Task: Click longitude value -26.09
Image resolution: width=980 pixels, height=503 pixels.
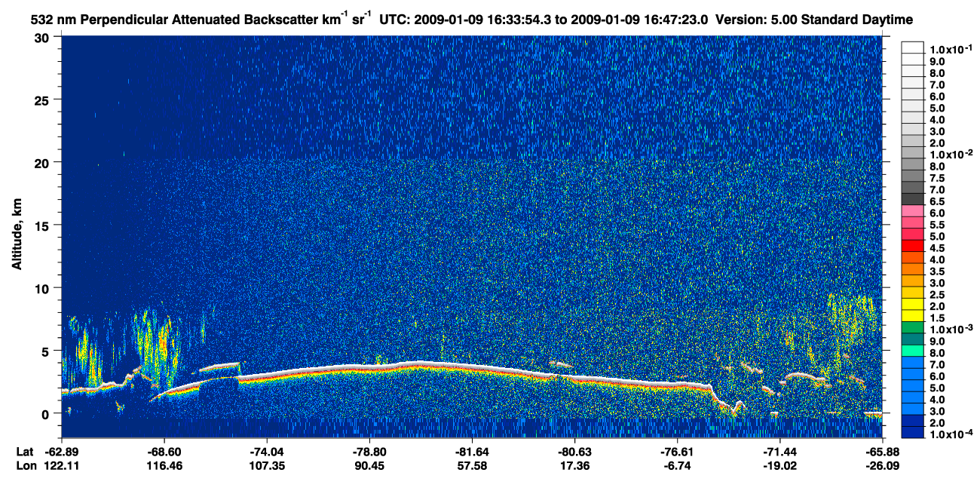Action: pyautogui.click(x=881, y=466)
